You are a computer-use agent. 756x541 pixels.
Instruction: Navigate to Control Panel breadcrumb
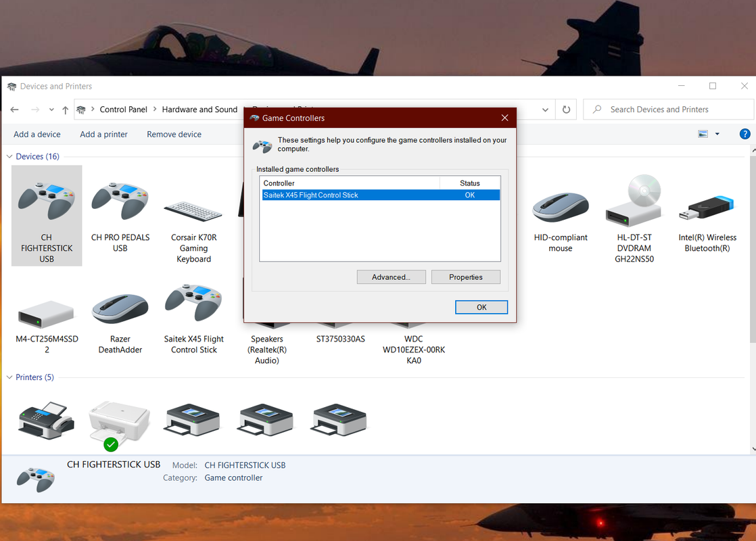(124, 110)
